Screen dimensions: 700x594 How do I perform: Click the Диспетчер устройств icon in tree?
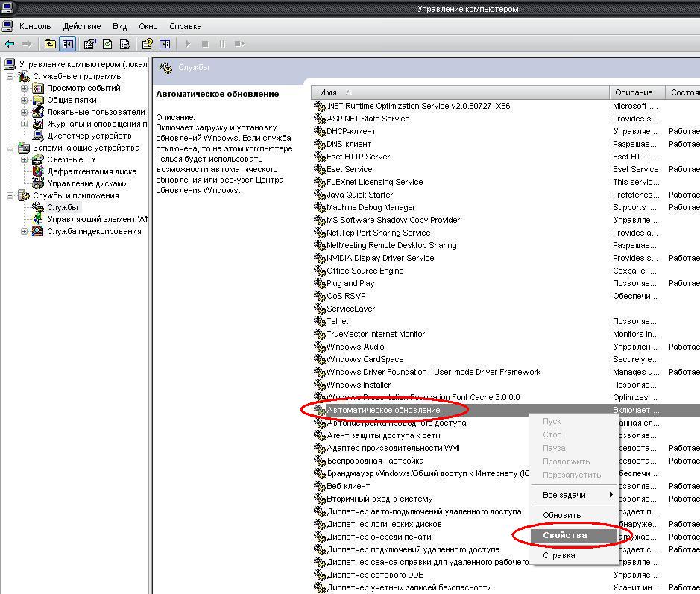[x=39, y=136]
